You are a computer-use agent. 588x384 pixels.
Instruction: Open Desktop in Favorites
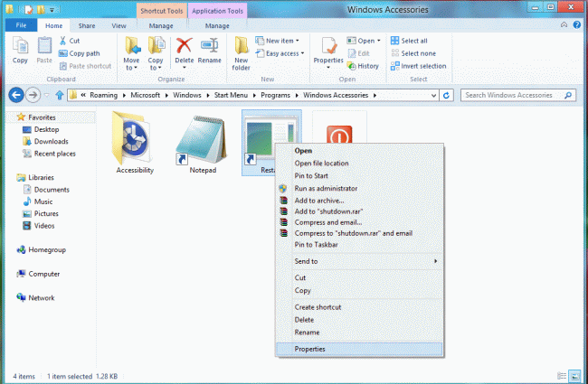[x=41, y=129]
